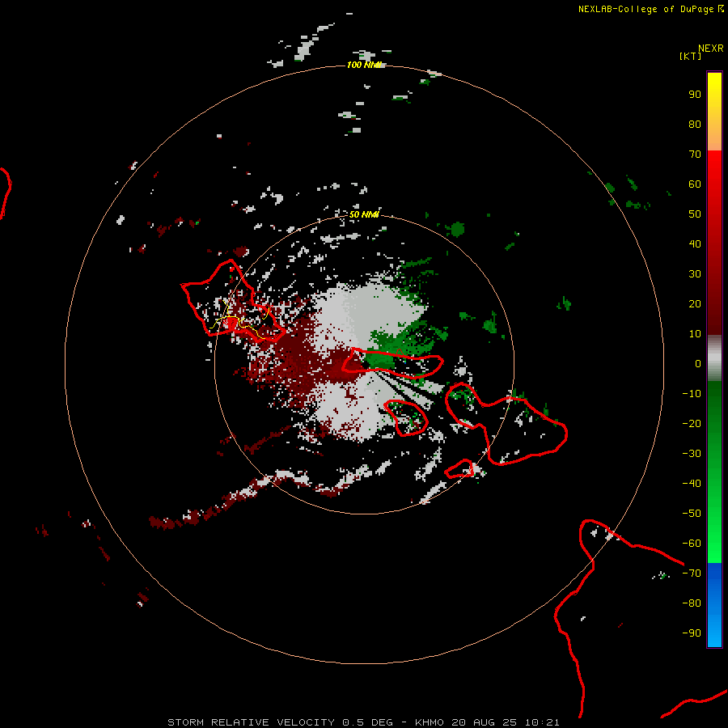Click the -90 scale value

click(x=692, y=633)
